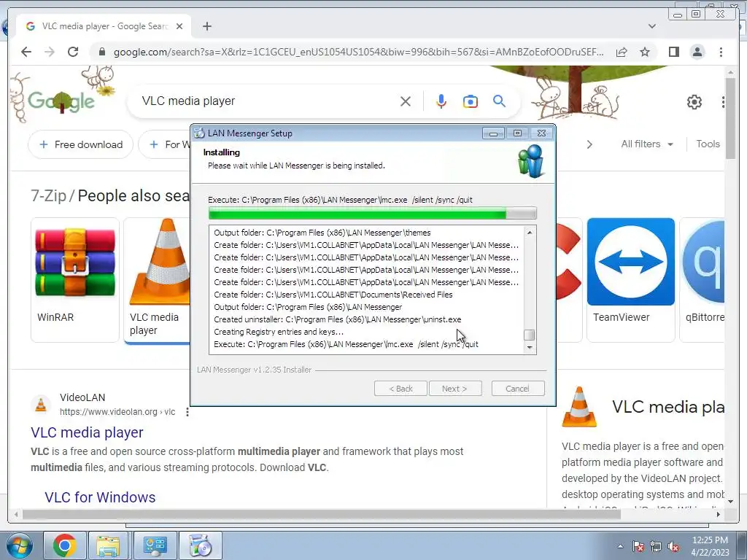This screenshot has width=747, height=560.
Task: Click the Back button in the installer
Action: [400, 389]
